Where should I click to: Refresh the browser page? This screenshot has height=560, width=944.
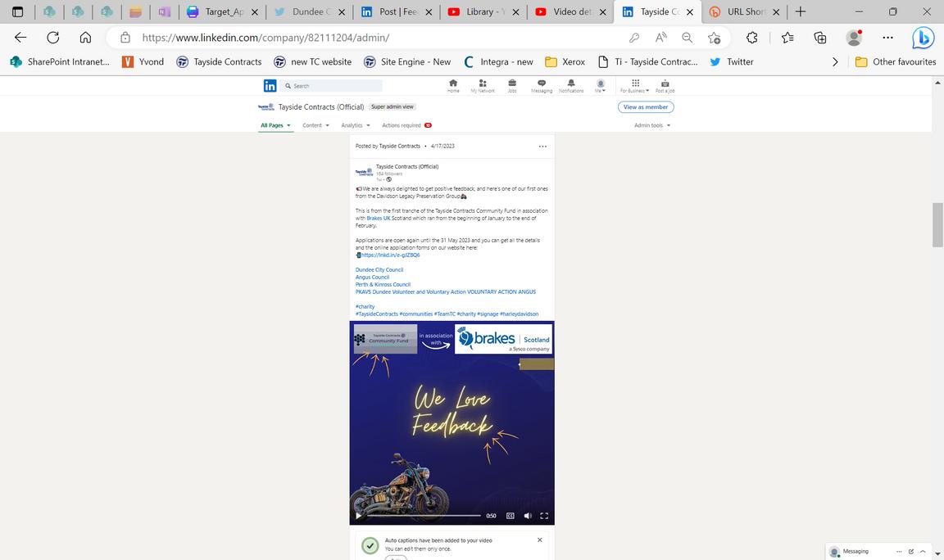pos(53,38)
